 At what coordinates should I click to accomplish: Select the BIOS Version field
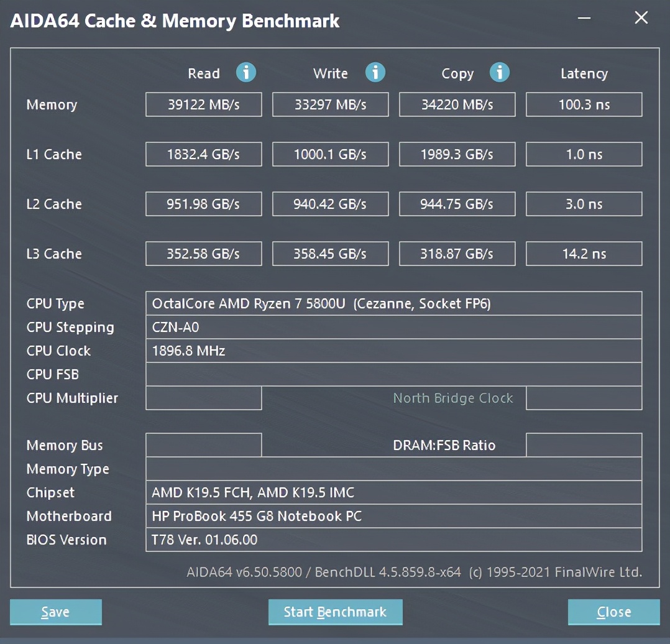point(393,540)
